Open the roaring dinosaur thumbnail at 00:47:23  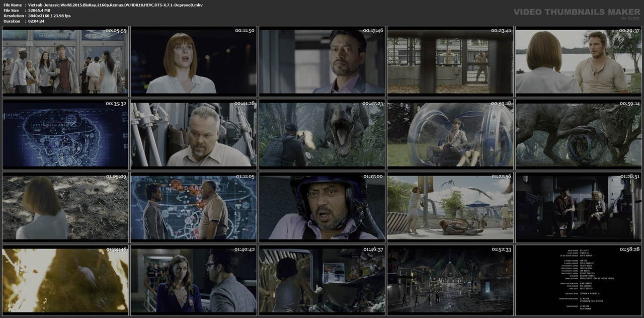coord(322,134)
